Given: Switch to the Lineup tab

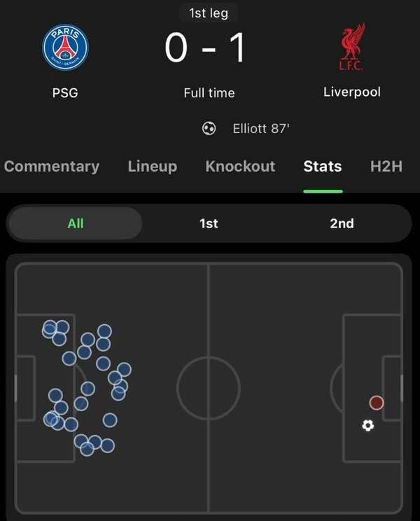Looking at the screenshot, I should coord(153,167).
